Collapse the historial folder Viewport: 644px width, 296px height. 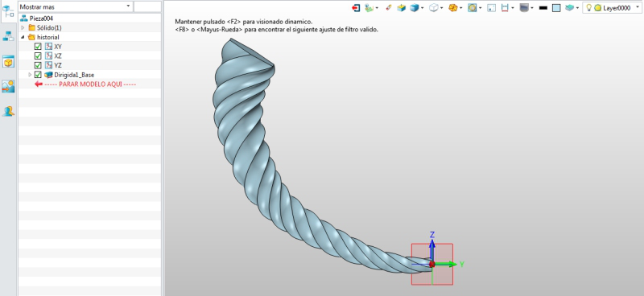(x=23, y=37)
